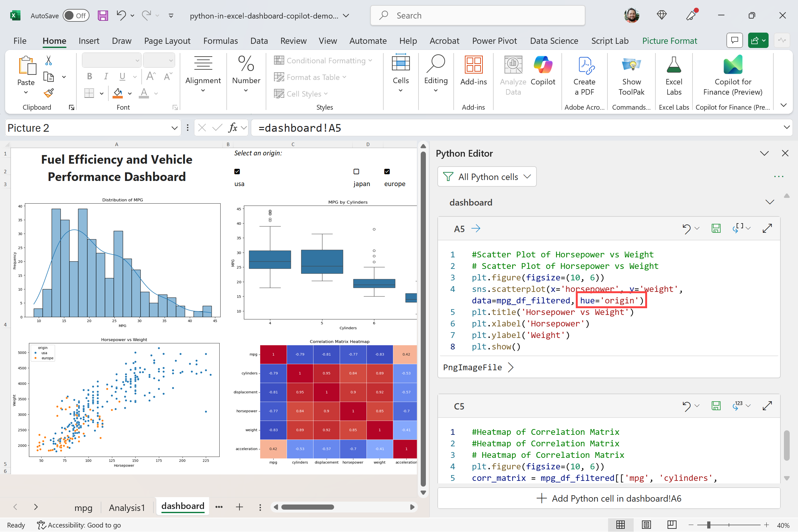Viewport: 798px width, 532px height.
Task: Click the Excel Labs flask icon
Action: [674, 65]
